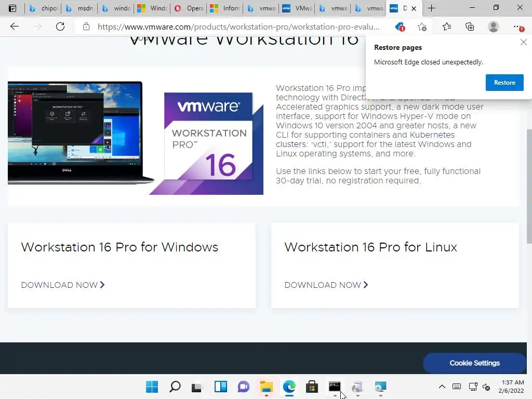Download Workstation 16 Pro for Linux

point(326,285)
